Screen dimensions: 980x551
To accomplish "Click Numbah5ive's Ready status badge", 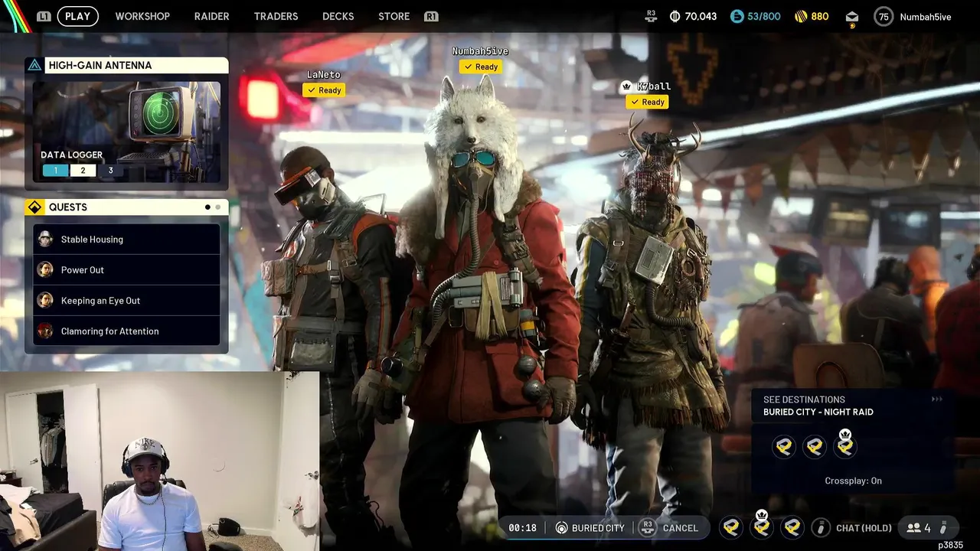I will pyautogui.click(x=481, y=67).
